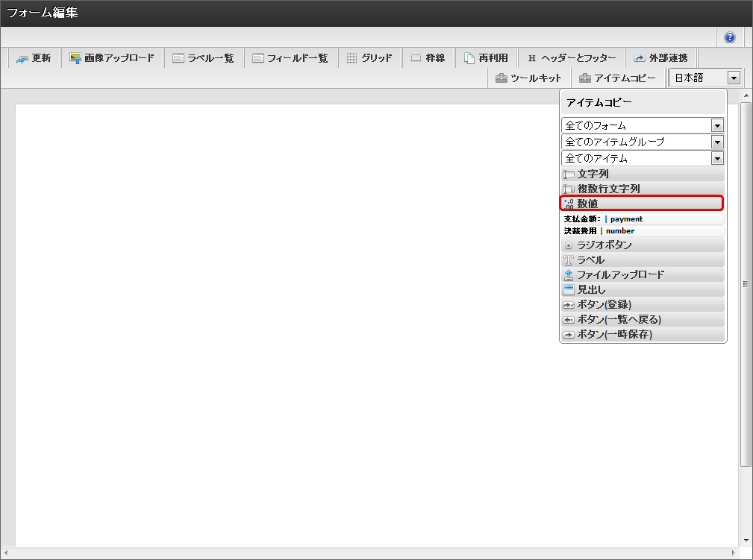Select the 決裁費用 number item
Image resolution: width=753 pixels, height=560 pixels.
pyautogui.click(x=643, y=231)
